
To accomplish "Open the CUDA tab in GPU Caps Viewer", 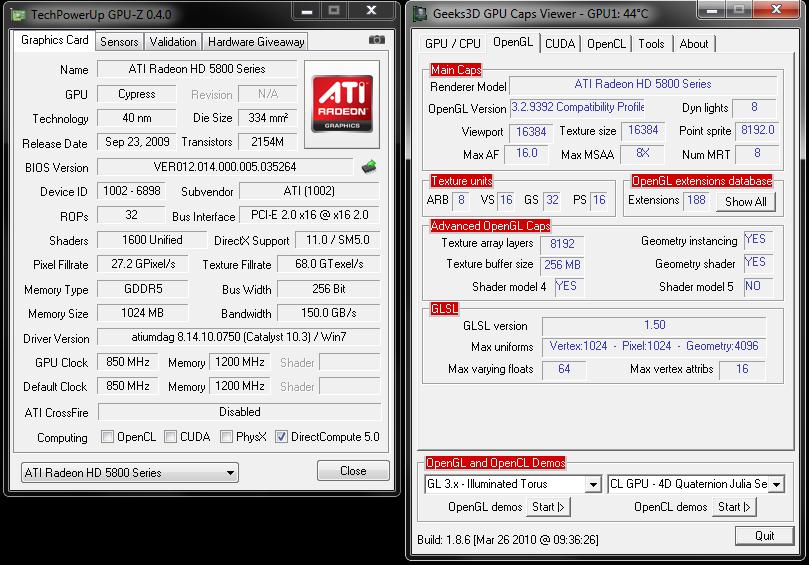I will click(560, 44).
